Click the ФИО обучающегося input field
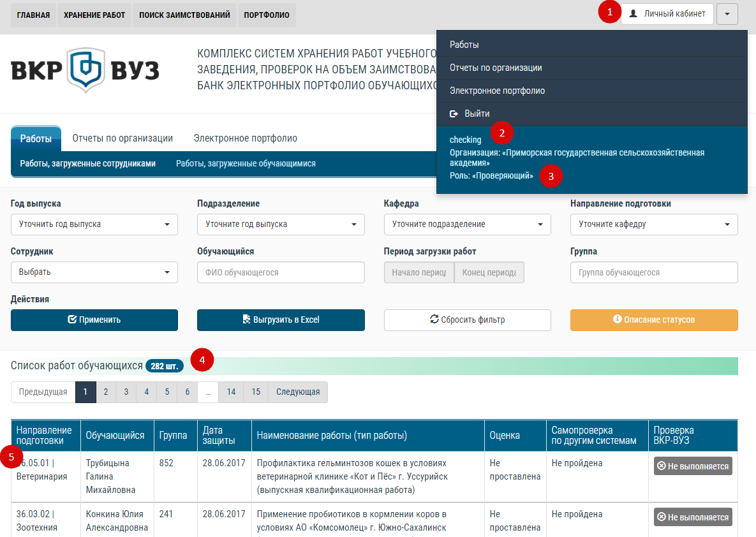This screenshot has height=537, width=756. 281,272
